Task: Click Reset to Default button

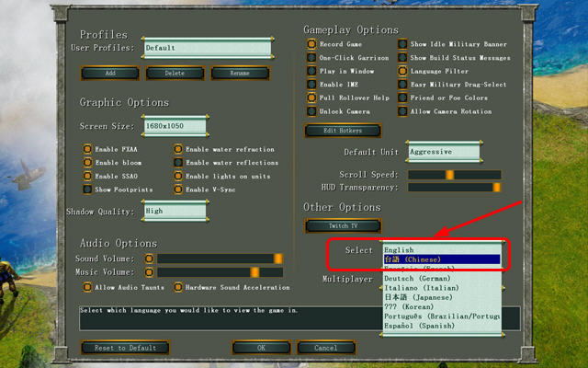Action: coord(125,348)
